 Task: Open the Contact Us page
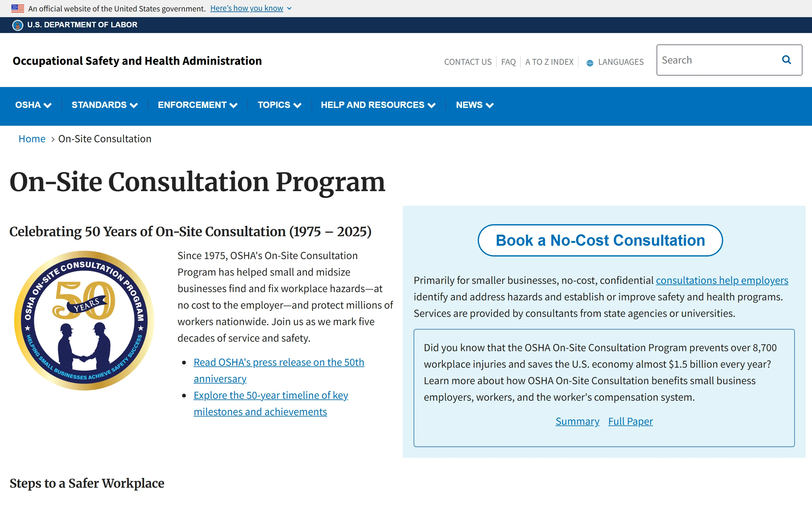(468, 62)
